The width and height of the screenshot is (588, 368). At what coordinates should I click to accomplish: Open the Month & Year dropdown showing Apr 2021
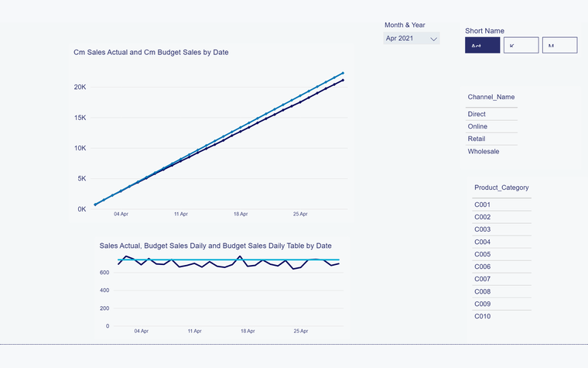pyautogui.click(x=412, y=38)
